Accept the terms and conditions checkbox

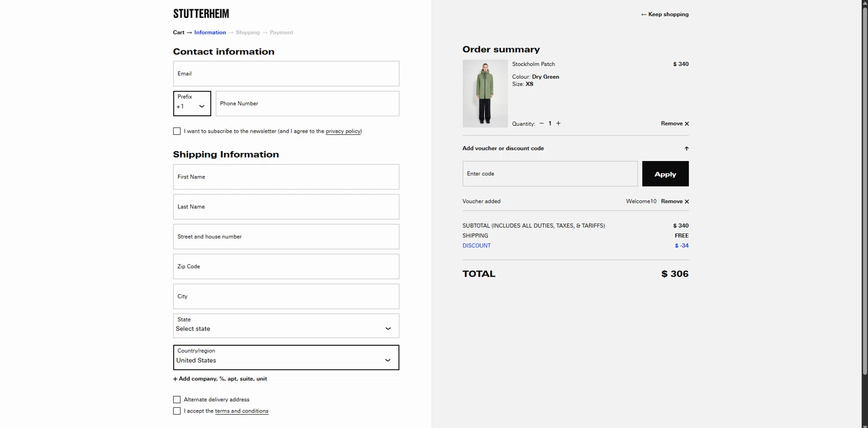click(176, 411)
